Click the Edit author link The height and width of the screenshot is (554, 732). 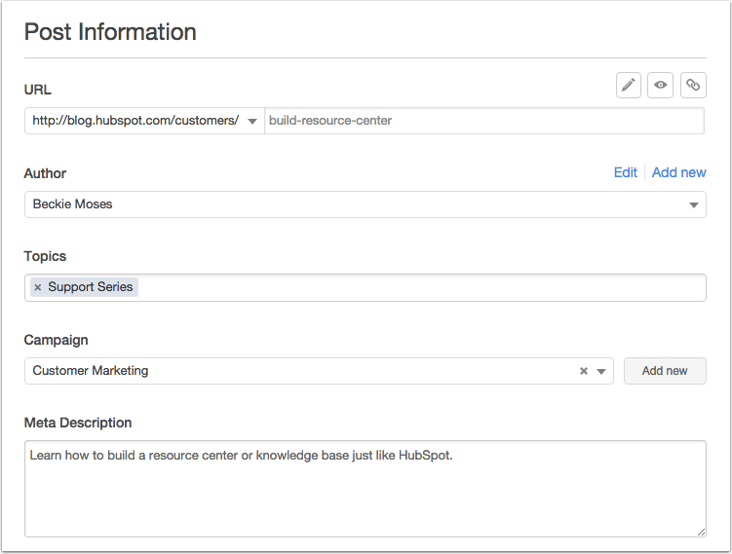point(625,172)
